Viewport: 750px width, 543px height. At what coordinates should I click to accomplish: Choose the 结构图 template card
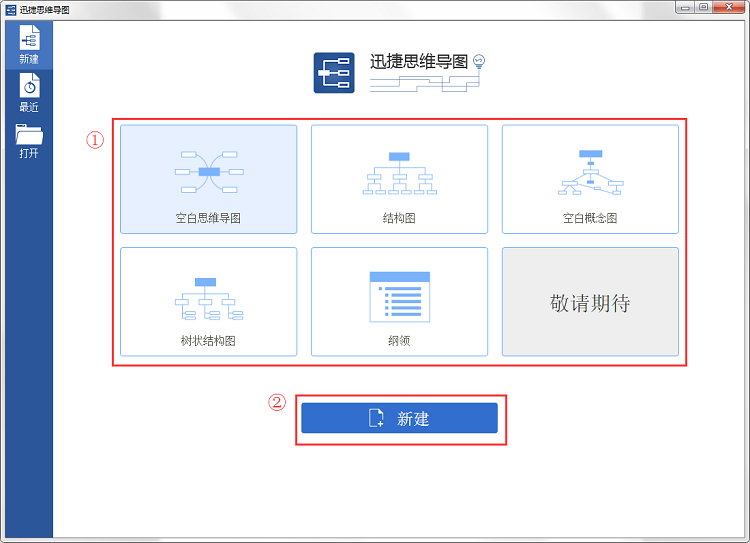pyautogui.click(x=399, y=179)
